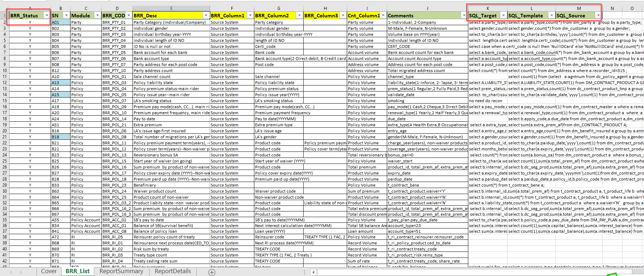Select column B header
The image size is (644, 276).
pyautogui.click(x=61, y=8)
